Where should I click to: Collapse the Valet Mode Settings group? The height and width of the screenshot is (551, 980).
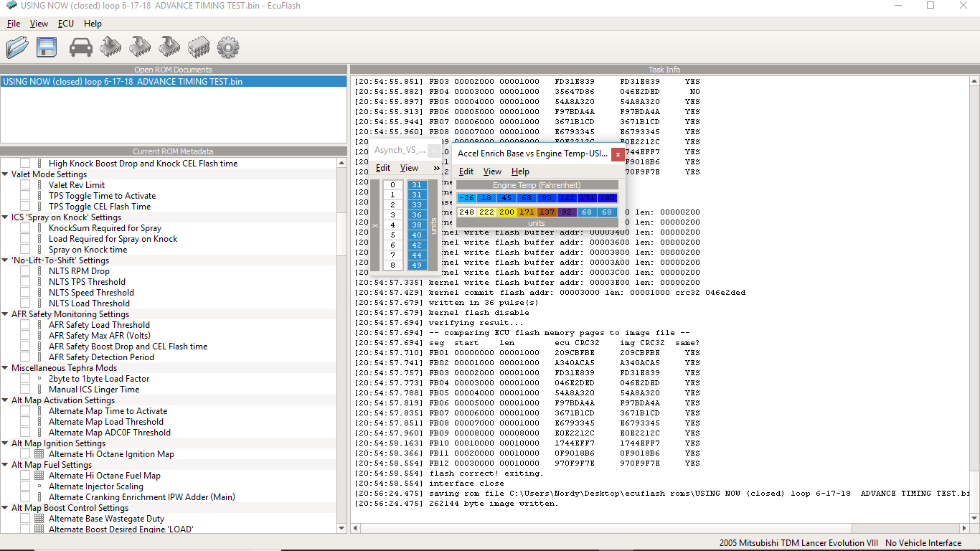coord(6,174)
